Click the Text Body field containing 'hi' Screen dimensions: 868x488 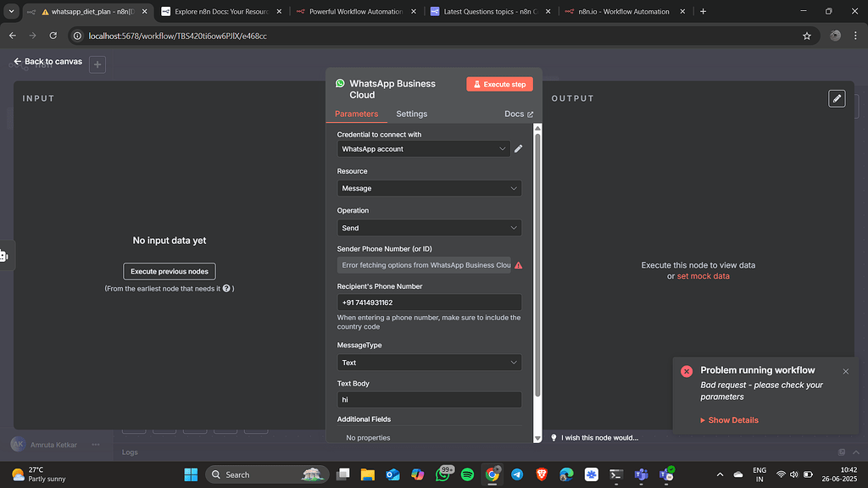pyautogui.click(x=429, y=398)
